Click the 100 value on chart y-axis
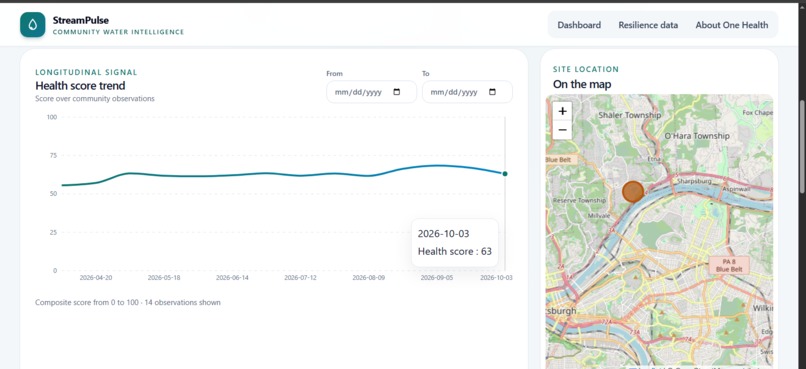Viewport: 806px width, 369px height. coord(51,117)
